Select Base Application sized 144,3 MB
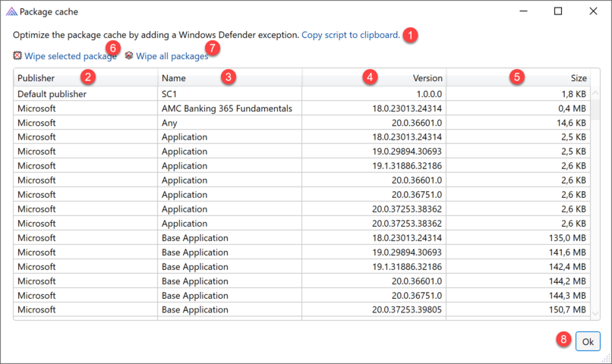The width and height of the screenshot is (612, 364). 301,296
